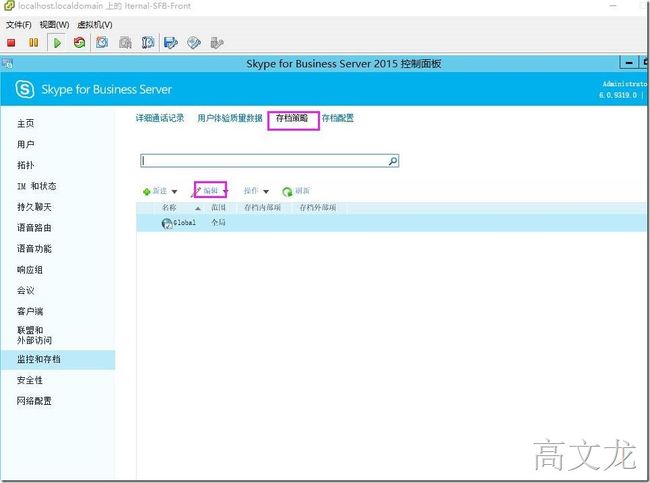The image size is (650, 483).
Task: Open 语音功能 in the sidebar
Action: [x=34, y=249]
